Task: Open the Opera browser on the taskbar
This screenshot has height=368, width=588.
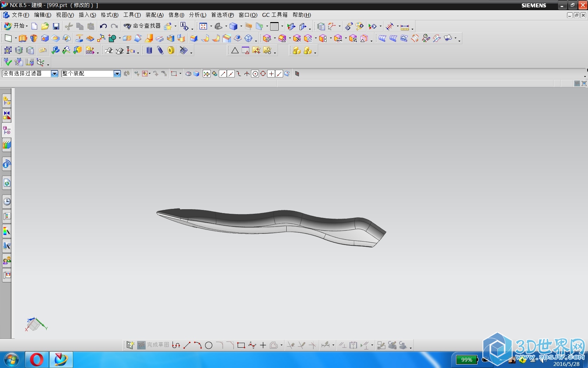Action: point(36,360)
